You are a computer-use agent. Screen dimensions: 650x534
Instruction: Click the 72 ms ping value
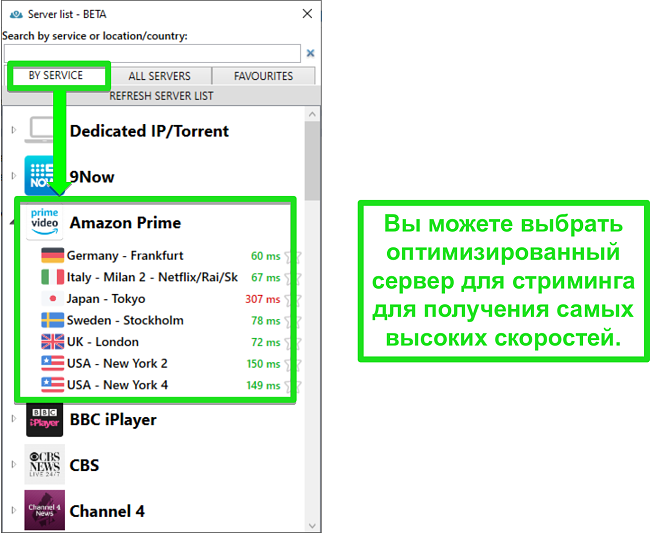[266, 342]
